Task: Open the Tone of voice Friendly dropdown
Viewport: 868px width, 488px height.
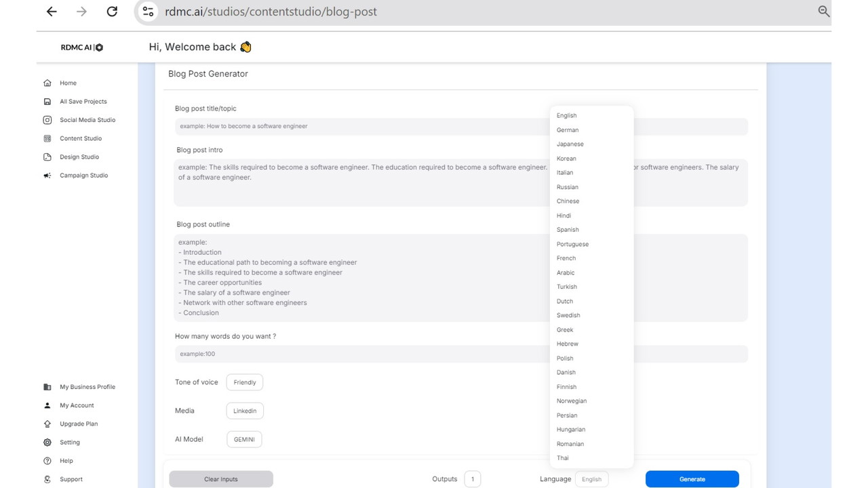Action: coord(244,382)
